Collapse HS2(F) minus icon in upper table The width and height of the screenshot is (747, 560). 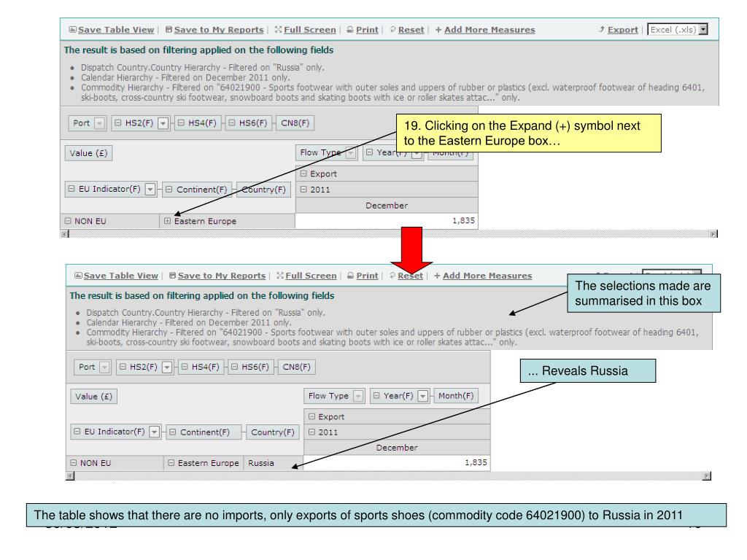pyautogui.click(x=117, y=122)
